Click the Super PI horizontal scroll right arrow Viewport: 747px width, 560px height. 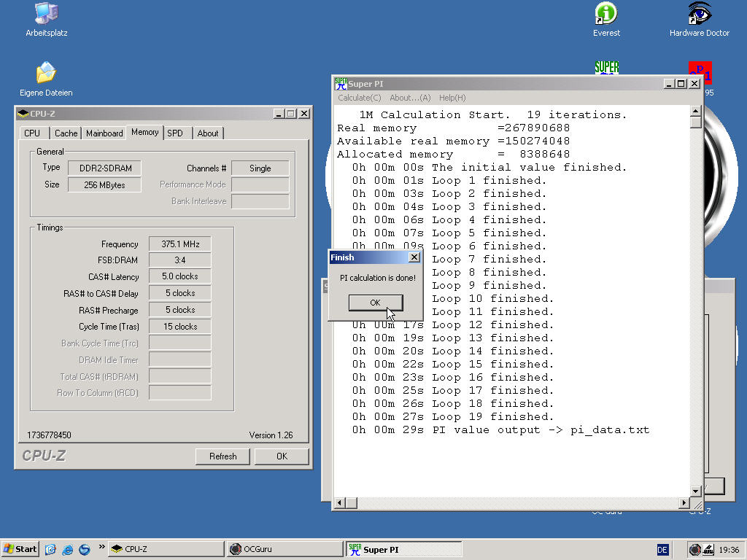click(x=684, y=503)
